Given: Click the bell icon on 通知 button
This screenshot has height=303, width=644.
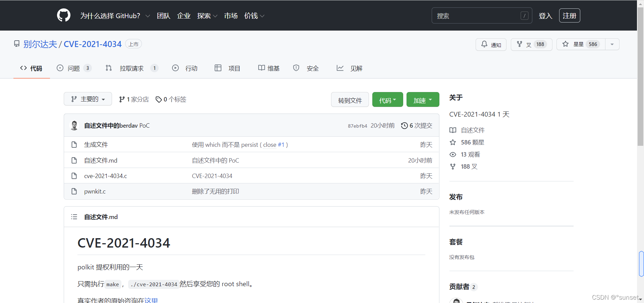Looking at the screenshot, I should point(484,44).
